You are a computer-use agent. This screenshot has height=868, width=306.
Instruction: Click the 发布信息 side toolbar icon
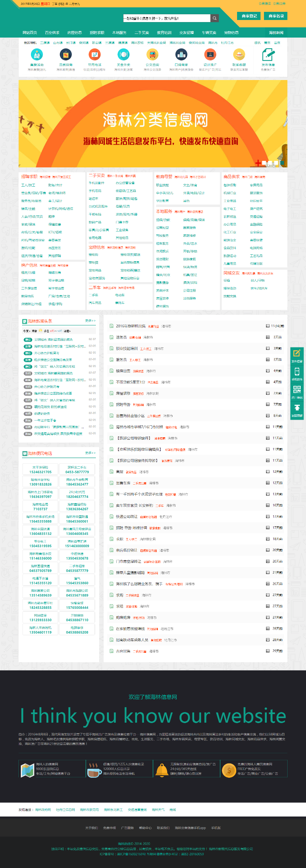297,353
